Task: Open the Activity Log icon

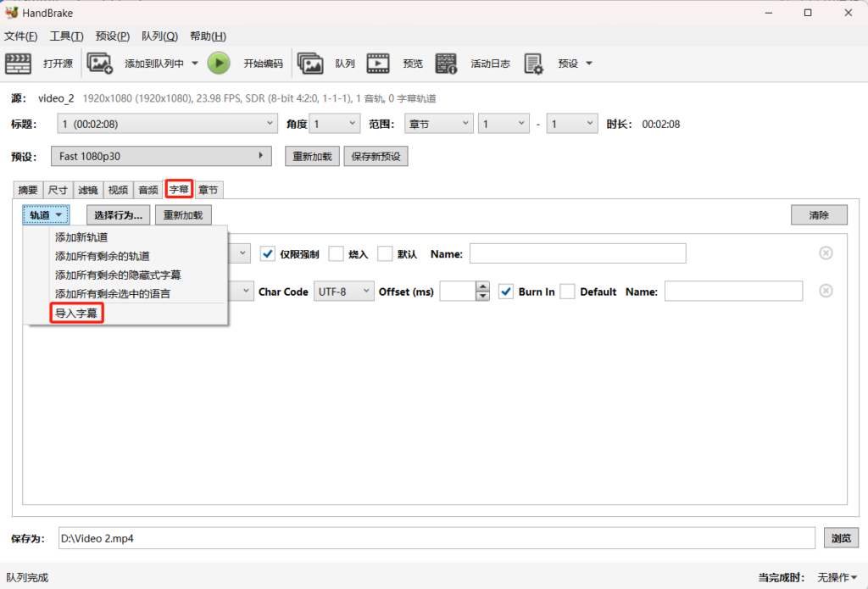Action: (x=447, y=64)
